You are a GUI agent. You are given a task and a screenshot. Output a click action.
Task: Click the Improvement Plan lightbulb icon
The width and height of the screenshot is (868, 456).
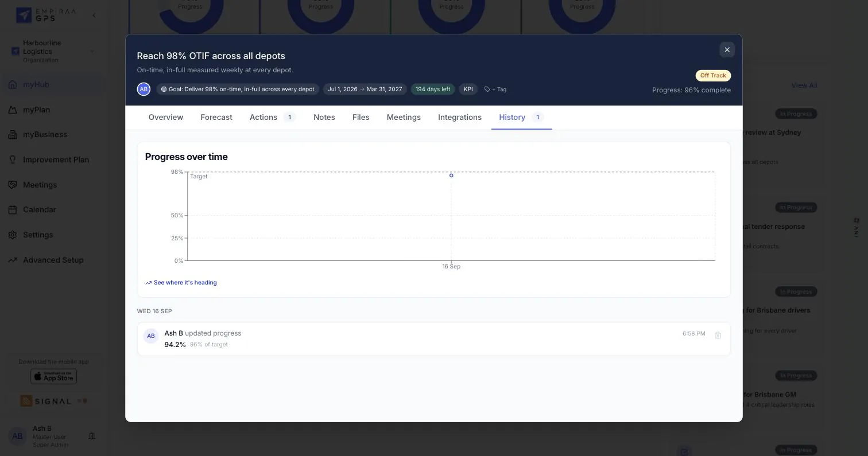tap(13, 159)
